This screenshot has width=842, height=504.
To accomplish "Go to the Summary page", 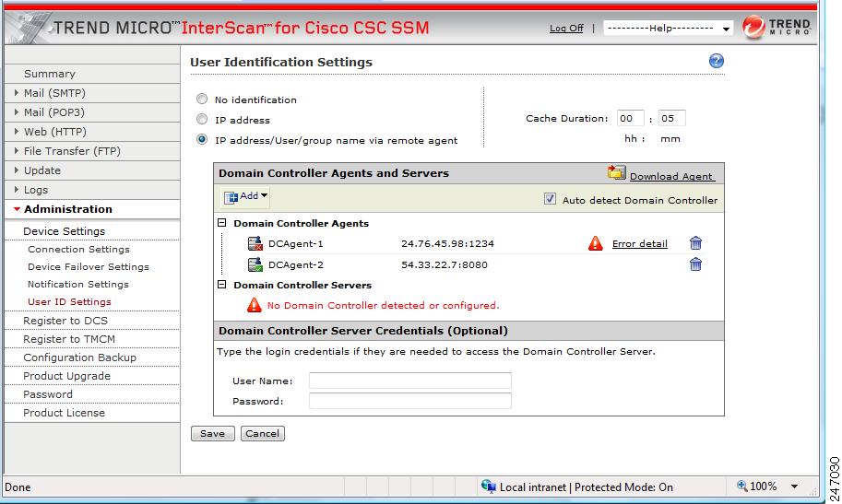I will (50, 74).
